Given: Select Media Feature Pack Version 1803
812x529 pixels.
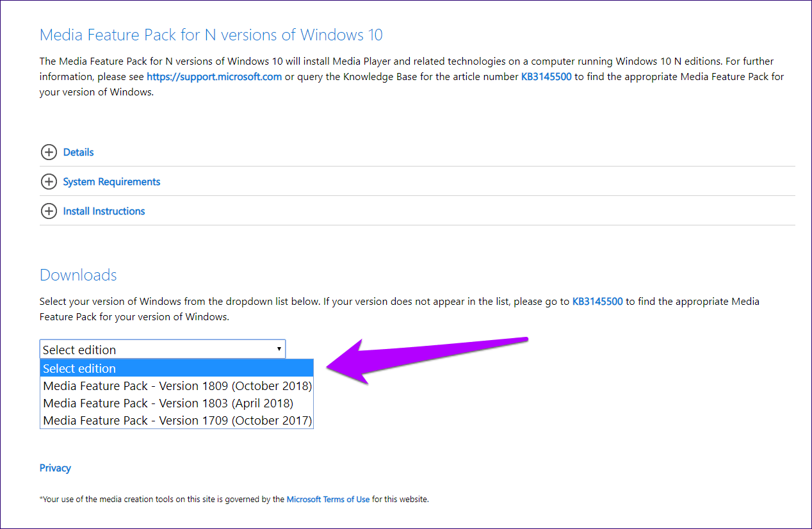Looking at the screenshot, I should pos(177,403).
